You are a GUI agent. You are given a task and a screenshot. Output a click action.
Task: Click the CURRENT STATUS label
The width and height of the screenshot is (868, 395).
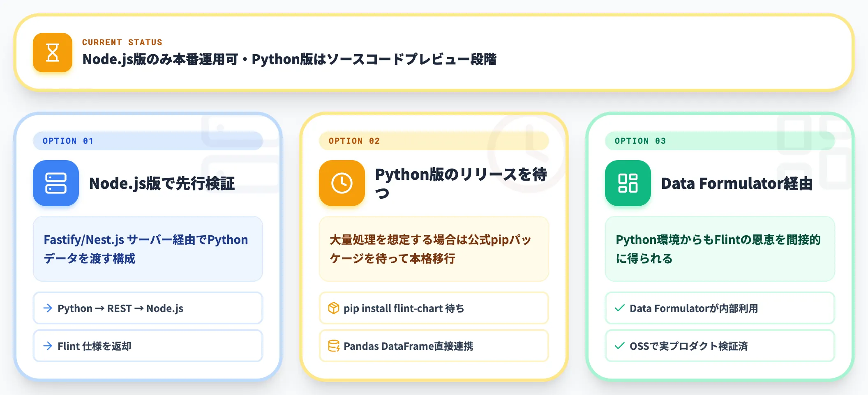coord(122,42)
